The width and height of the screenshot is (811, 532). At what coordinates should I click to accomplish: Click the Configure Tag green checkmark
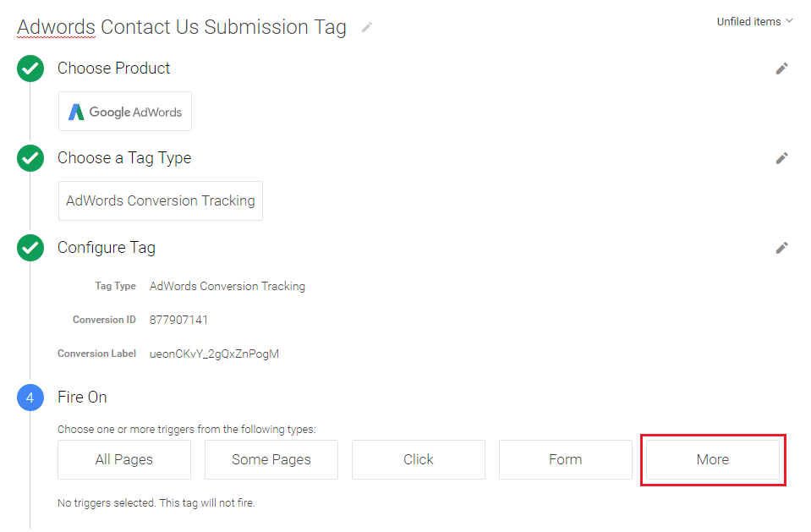point(30,249)
